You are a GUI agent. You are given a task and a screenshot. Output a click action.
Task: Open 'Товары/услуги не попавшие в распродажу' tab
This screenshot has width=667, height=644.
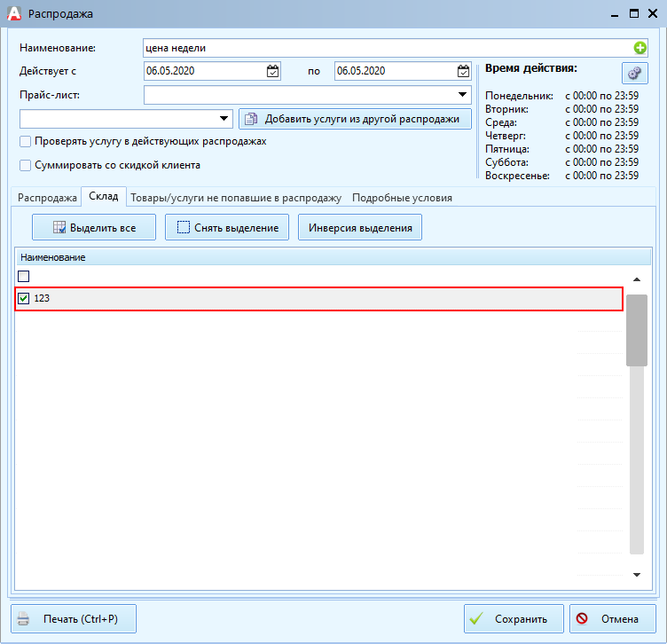pyautogui.click(x=236, y=198)
